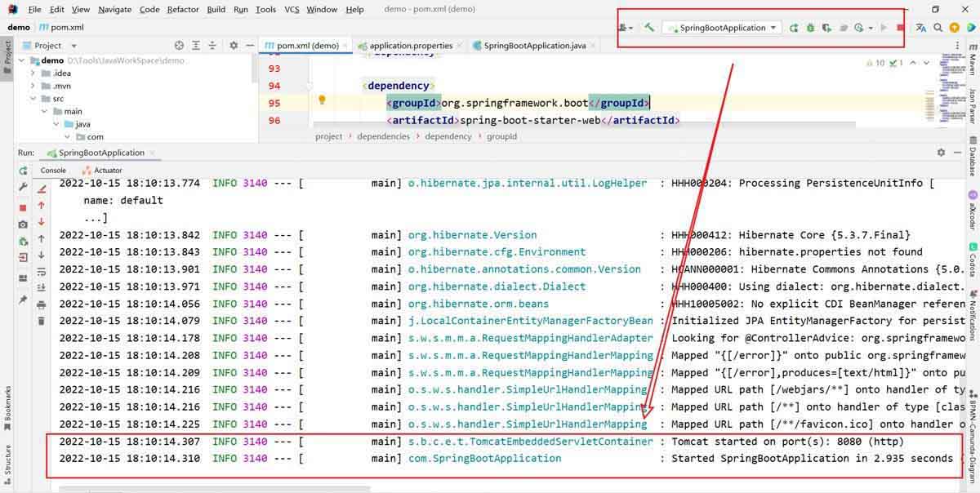Image resolution: width=980 pixels, height=493 pixels.
Task: Click the Tomcat started on port 8080 log line
Action: coord(787,442)
